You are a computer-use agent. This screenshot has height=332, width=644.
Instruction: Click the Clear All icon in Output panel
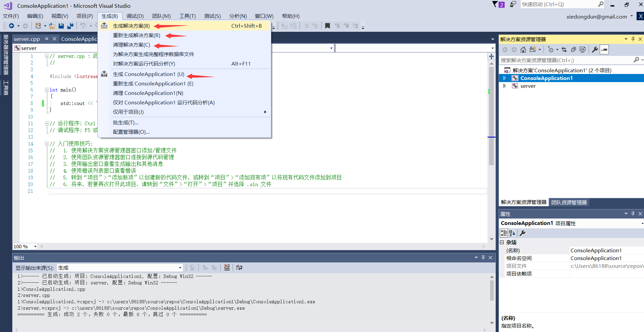pyautogui.click(x=227, y=267)
